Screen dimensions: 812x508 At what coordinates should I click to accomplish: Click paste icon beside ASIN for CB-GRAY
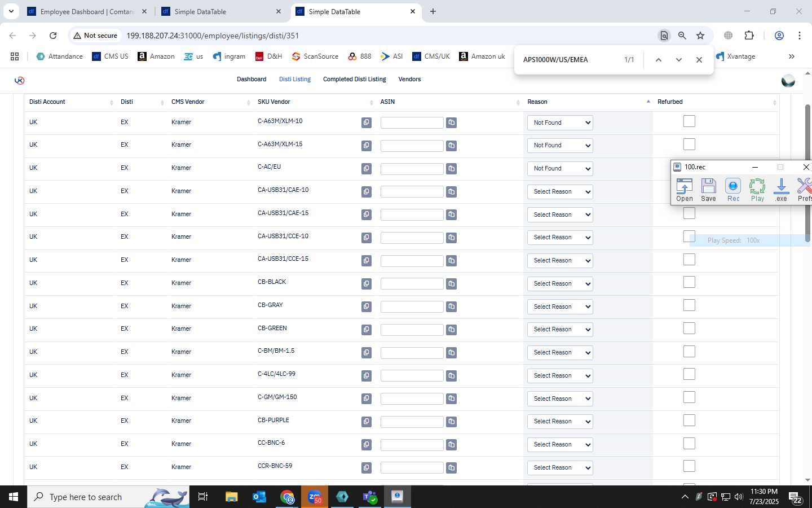[x=451, y=306]
